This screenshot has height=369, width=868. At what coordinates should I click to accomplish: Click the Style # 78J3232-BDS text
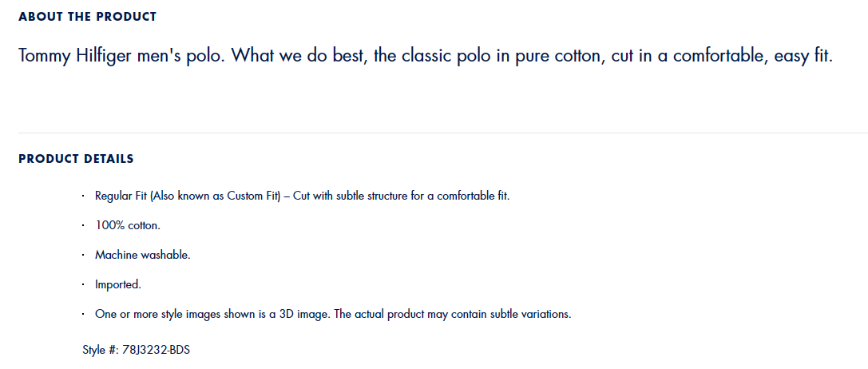(137, 350)
